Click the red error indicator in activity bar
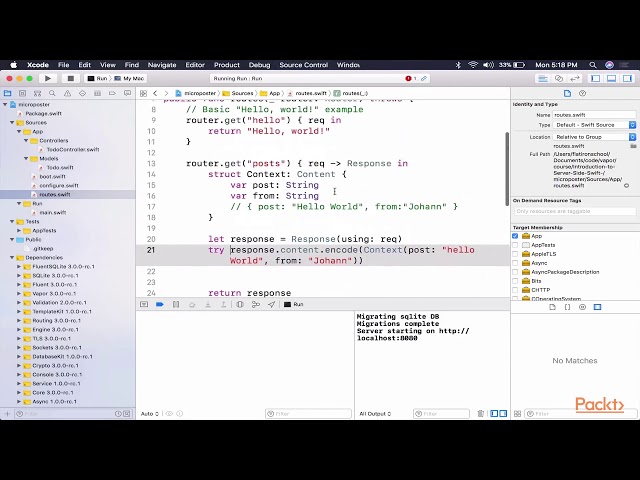The height and width of the screenshot is (480, 640). pos(411,78)
